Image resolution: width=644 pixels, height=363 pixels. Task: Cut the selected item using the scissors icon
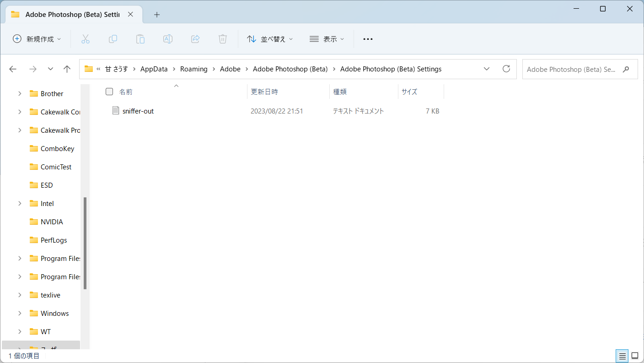click(x=86, y=39)
